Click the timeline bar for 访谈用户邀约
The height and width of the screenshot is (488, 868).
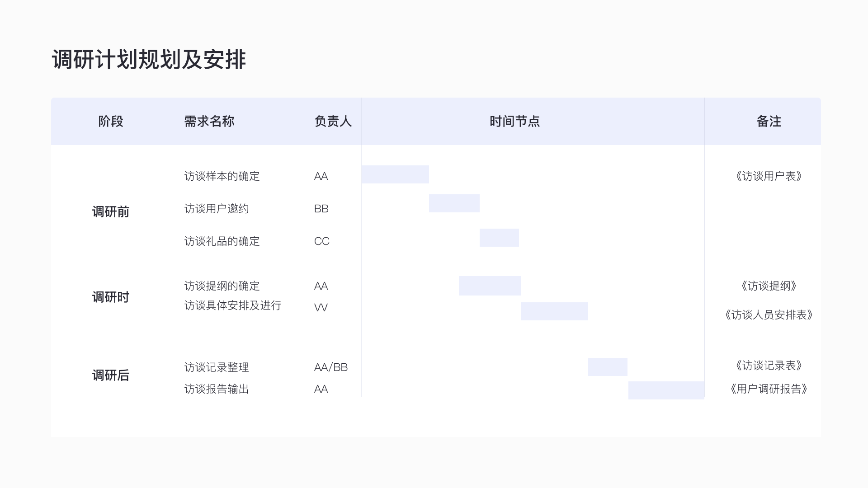[454, 203]
